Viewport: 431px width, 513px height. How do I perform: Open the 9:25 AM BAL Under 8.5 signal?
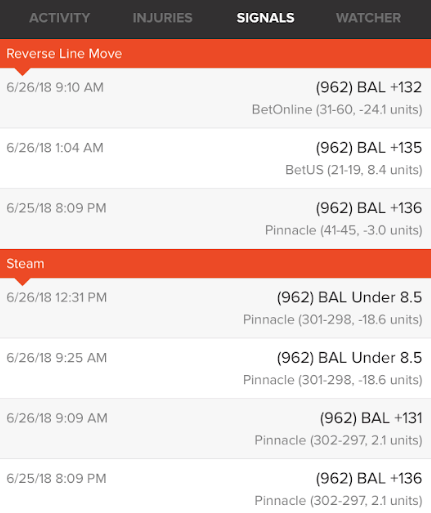coord(215,368)
